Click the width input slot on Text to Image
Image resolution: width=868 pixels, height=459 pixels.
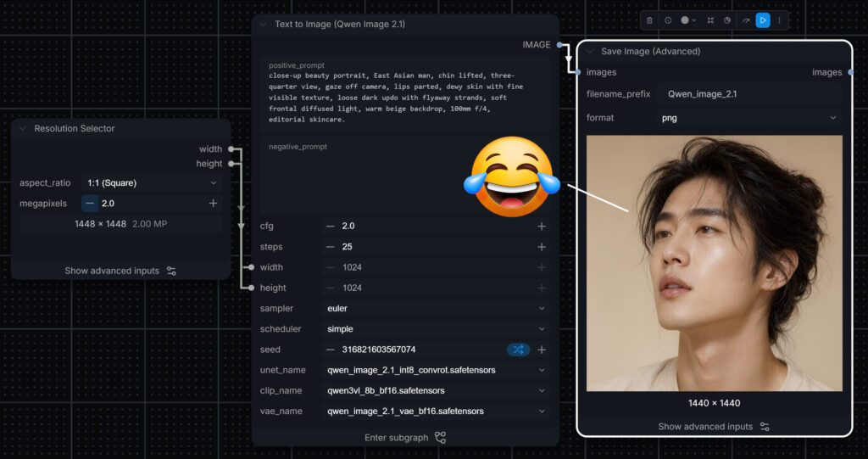tap(251, 267)
